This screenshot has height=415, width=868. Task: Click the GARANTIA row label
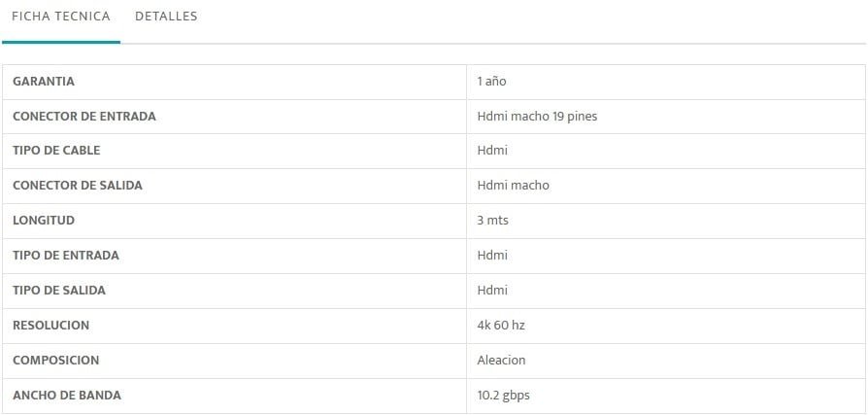pyautogui.click(x=44, y=82)
